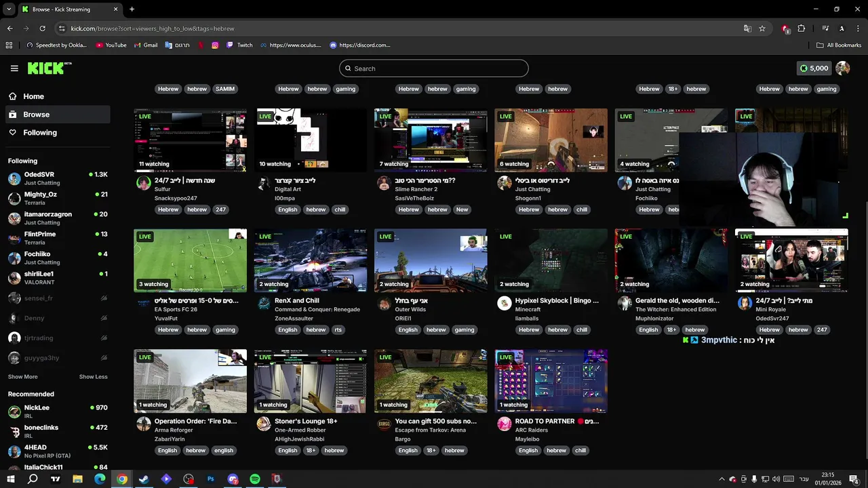Click the Outer Wilds category link

pyautogui.click(x=412, y=310)
